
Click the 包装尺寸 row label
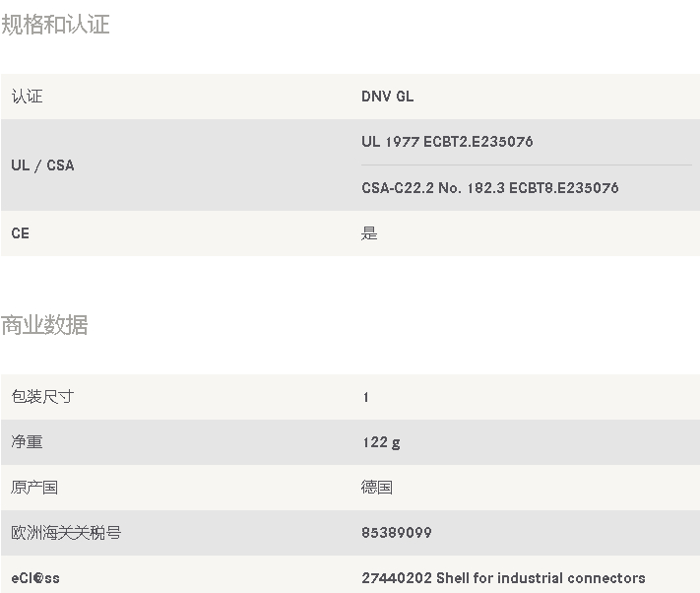(x=42, y=397)
